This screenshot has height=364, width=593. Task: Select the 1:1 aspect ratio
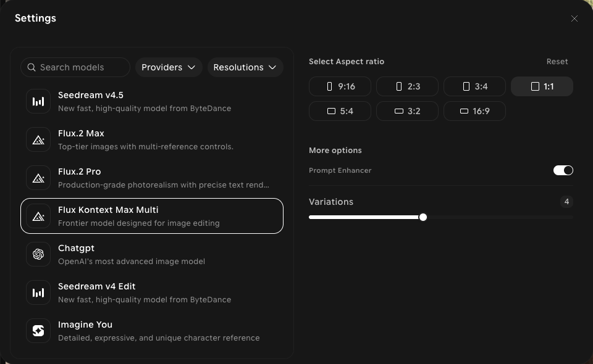[542, 86]
